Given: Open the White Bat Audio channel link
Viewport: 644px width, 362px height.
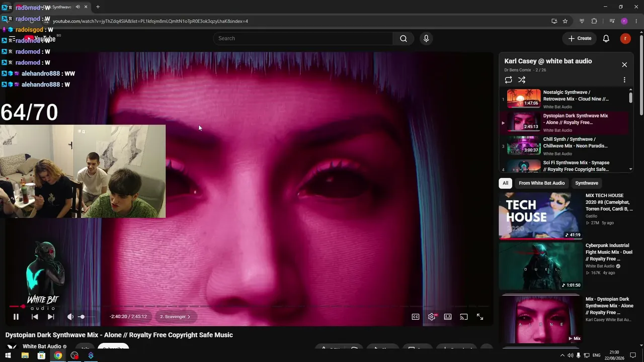Looking at the screenshot, I should click(42, 346).
